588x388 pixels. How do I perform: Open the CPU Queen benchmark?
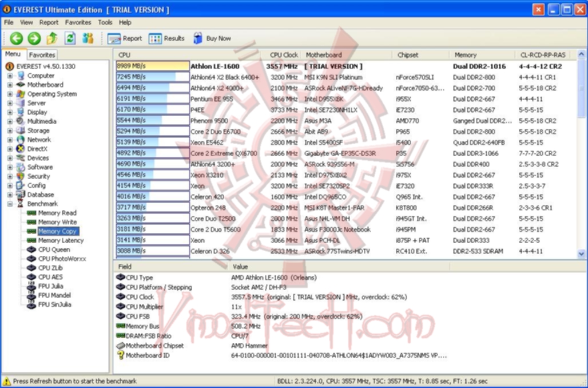pyautogui.click(x=54, y=250)
